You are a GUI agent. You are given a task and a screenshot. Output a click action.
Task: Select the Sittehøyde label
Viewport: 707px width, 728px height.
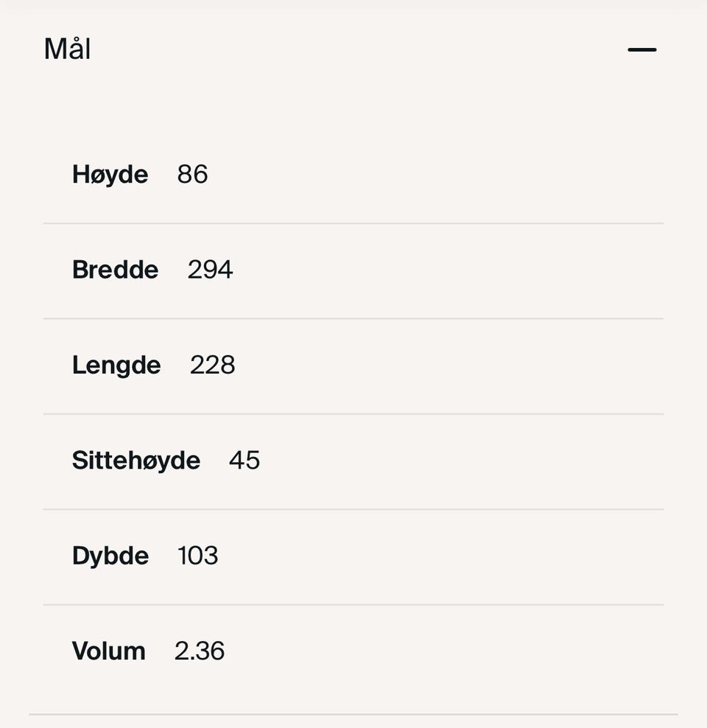(x=136, y=461)
